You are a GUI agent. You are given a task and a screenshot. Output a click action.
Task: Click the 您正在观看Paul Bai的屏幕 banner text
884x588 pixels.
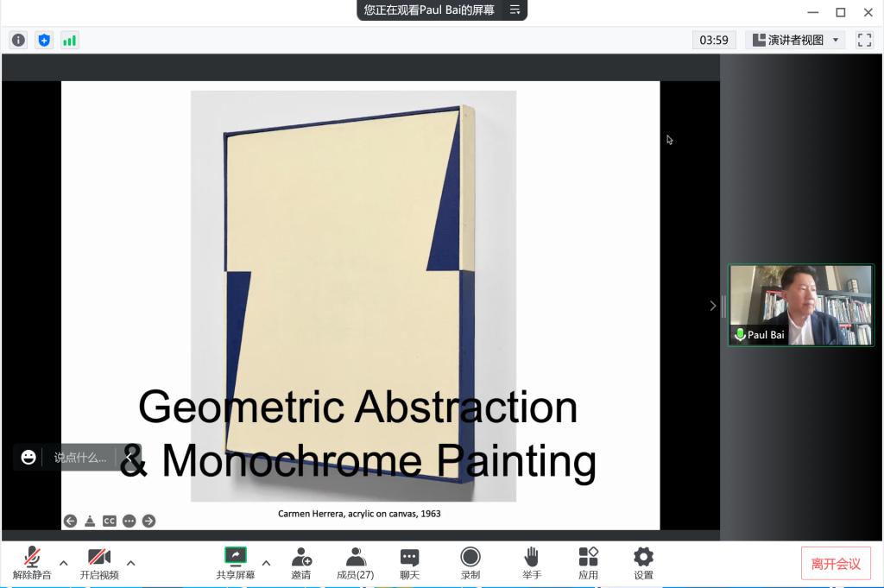[x=429, y=9]
